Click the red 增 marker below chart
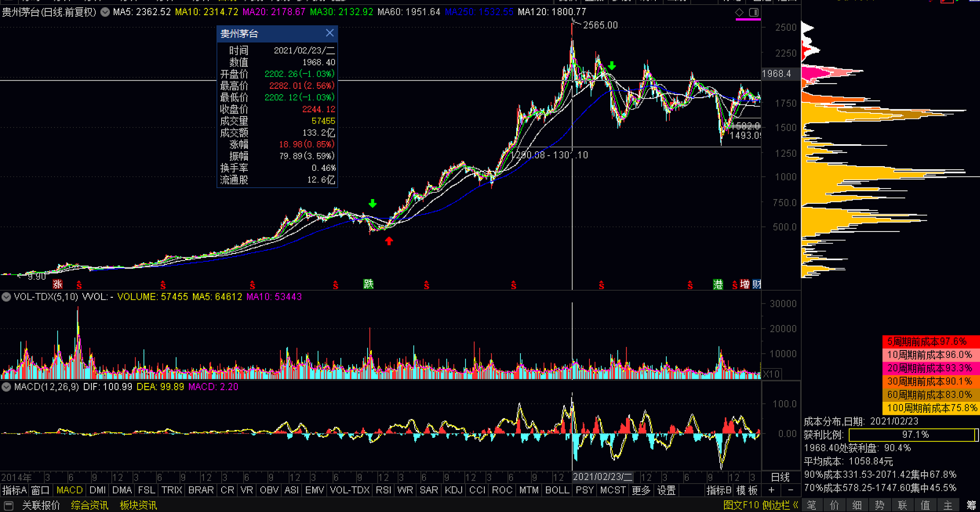Screen dimensions: 980x512 click(745, 284)
